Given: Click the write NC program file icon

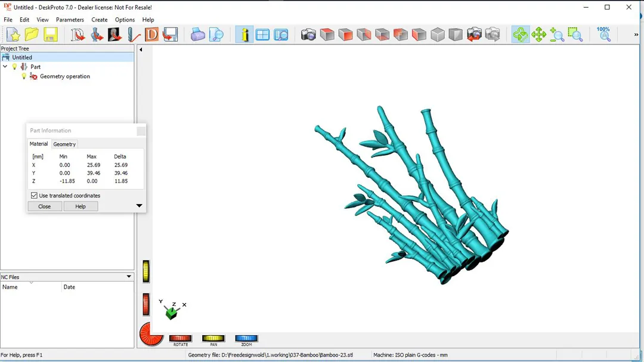Looking at the screenshot, I should coord(170,35).
